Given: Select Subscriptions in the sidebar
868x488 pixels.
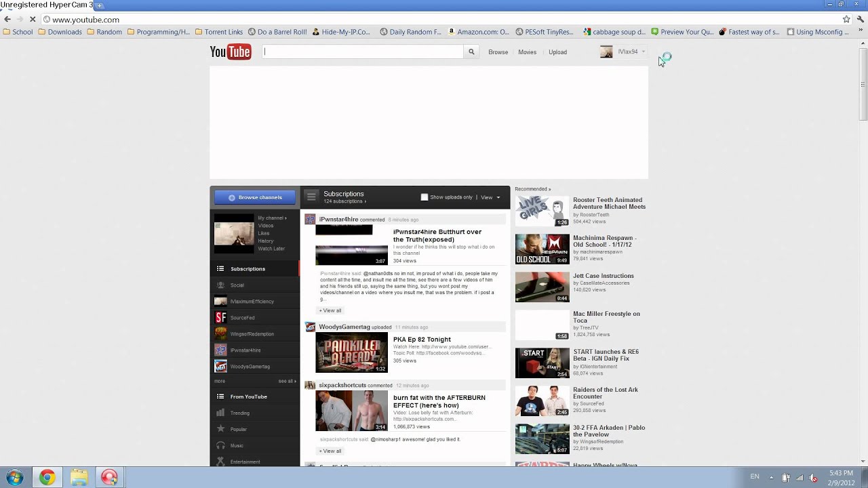Looking at the screenshot, I should [254, 269].
